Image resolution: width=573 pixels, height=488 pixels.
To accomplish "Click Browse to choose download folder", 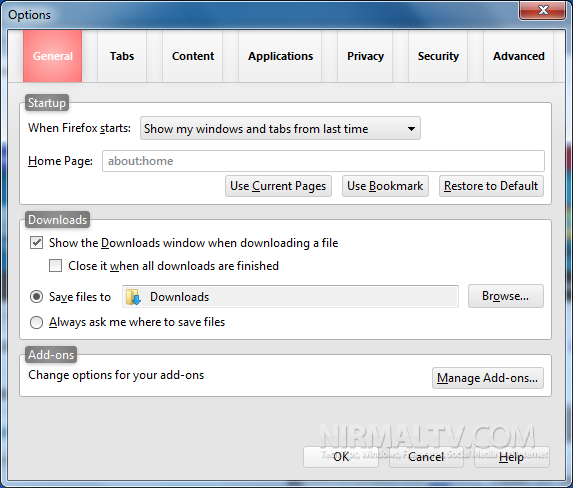I will 506,296.
